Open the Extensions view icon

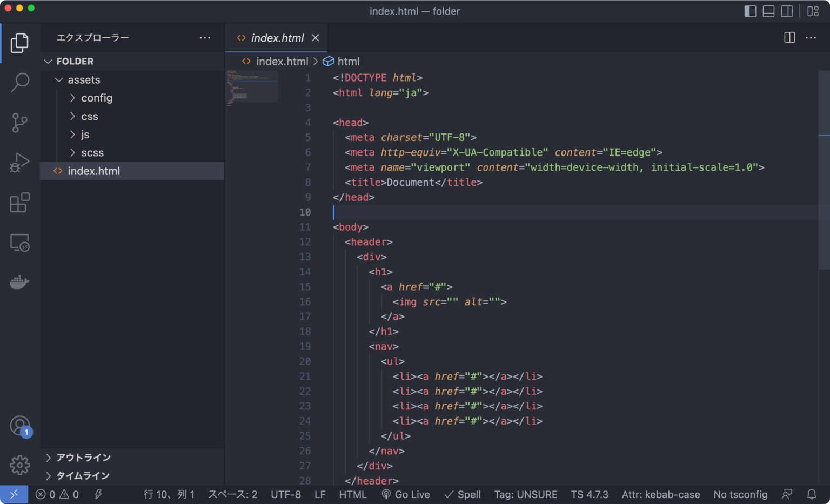click(x=20, y=203)
